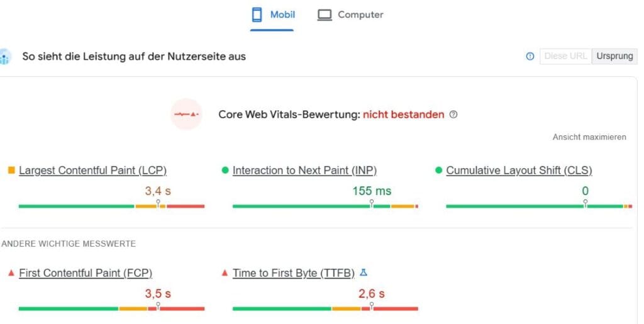Open Largest Contentful Paint (LCP) link
Viewport: 644px width, 324px height.
[92, 170]
